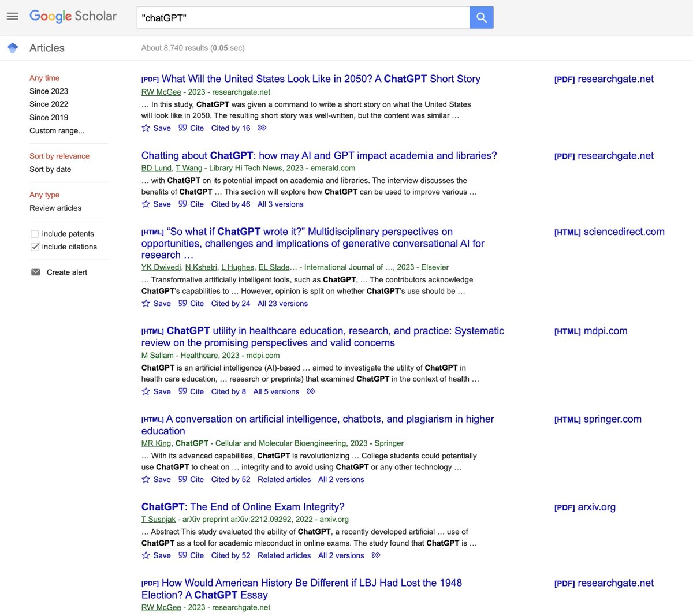
Task: Open author M Sallam's profile
Action: pyautogui.click(x=158, y=356)
